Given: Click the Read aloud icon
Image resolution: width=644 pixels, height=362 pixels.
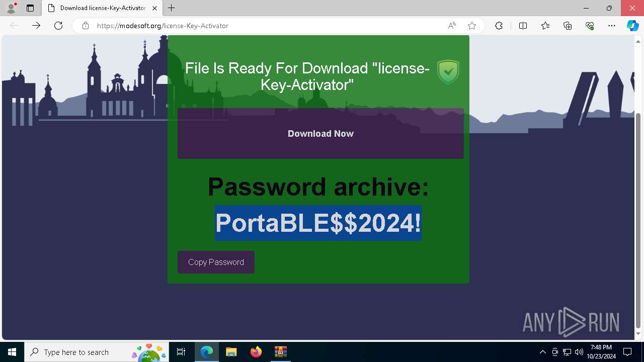Looking at the screenshot, I should coord(452,26).
